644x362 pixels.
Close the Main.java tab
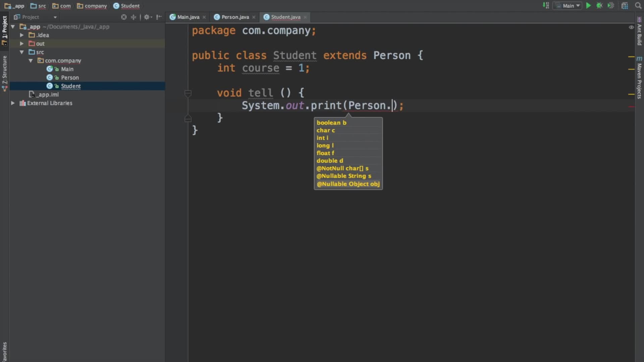click(x=204, y=17)
